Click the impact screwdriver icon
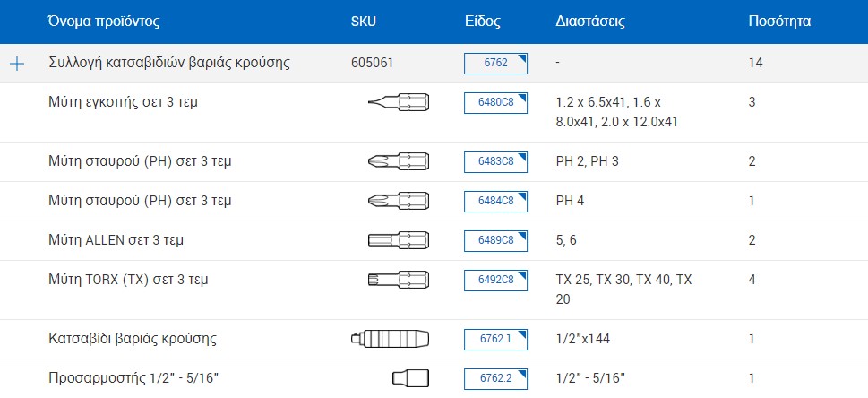 (391, 339)
